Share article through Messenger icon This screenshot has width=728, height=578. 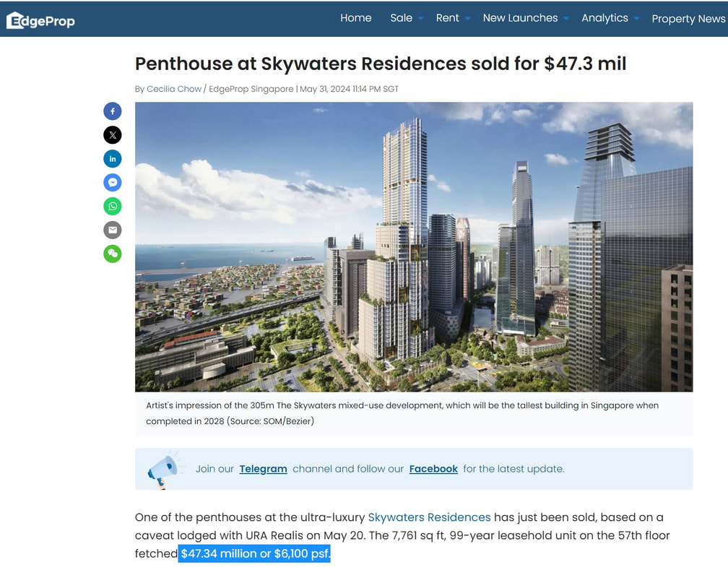113,183
